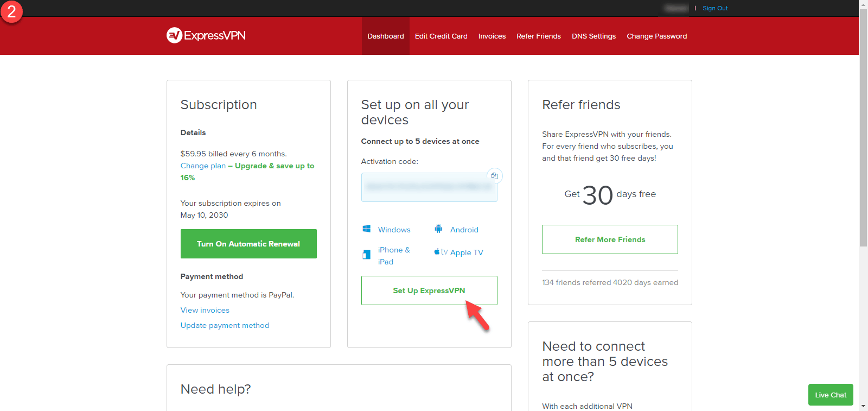Open the Dashboard tab

click(386, 36)
